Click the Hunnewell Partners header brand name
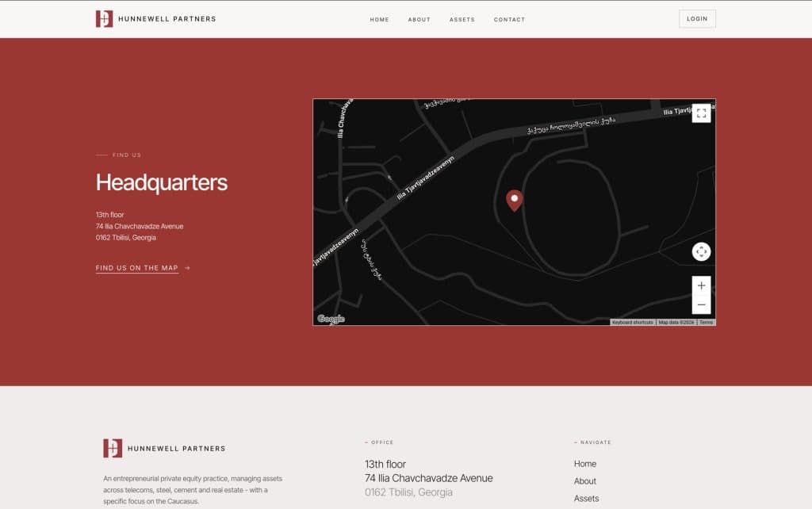This screenshot has width=812, height=509. pos(167,19)
